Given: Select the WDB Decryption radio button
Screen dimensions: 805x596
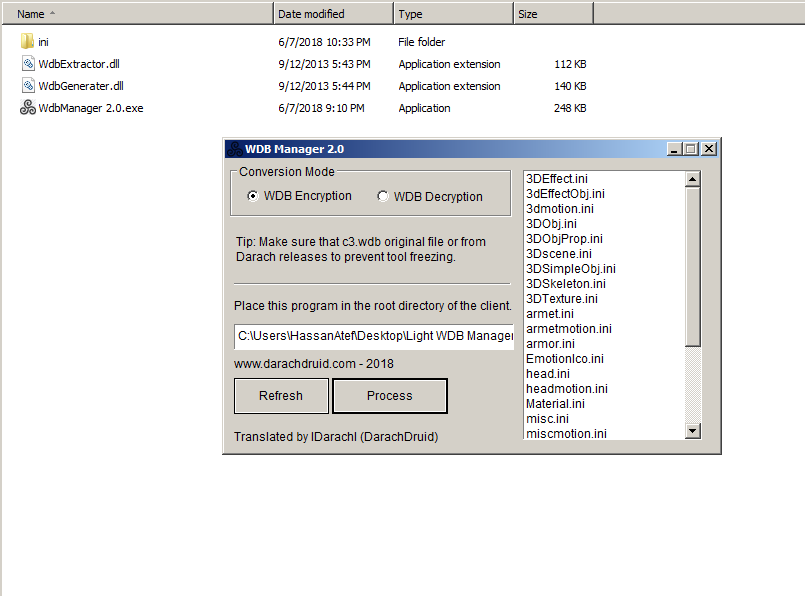Looking at the screenshot, I should pos(383,197).
